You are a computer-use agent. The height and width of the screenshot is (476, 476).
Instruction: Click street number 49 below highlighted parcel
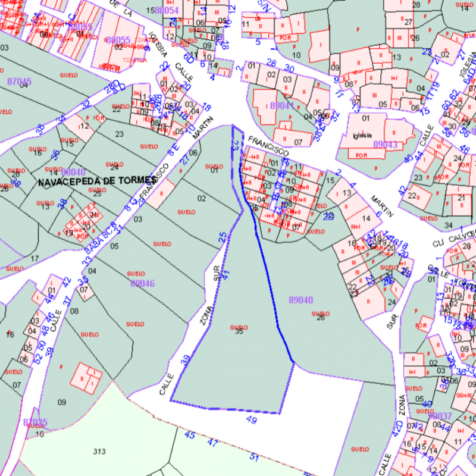tap(251, 421)
